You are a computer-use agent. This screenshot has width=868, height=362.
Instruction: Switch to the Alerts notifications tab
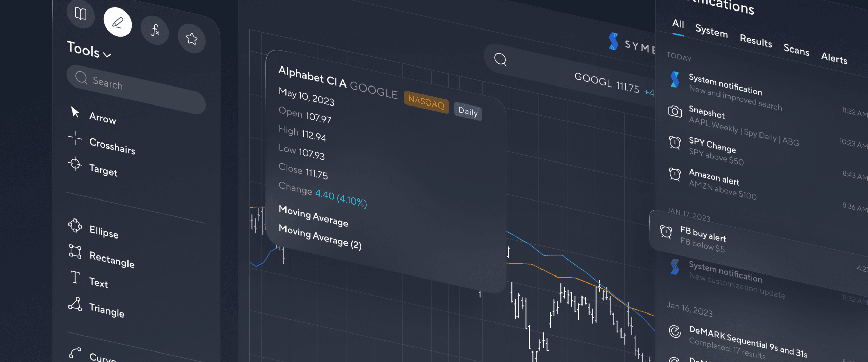pos(834,58)
